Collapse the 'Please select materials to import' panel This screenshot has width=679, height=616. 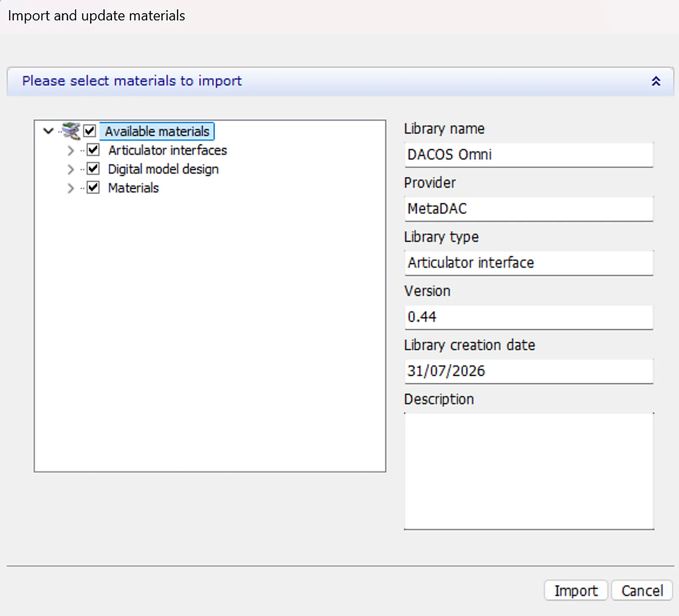pos(656,81)
